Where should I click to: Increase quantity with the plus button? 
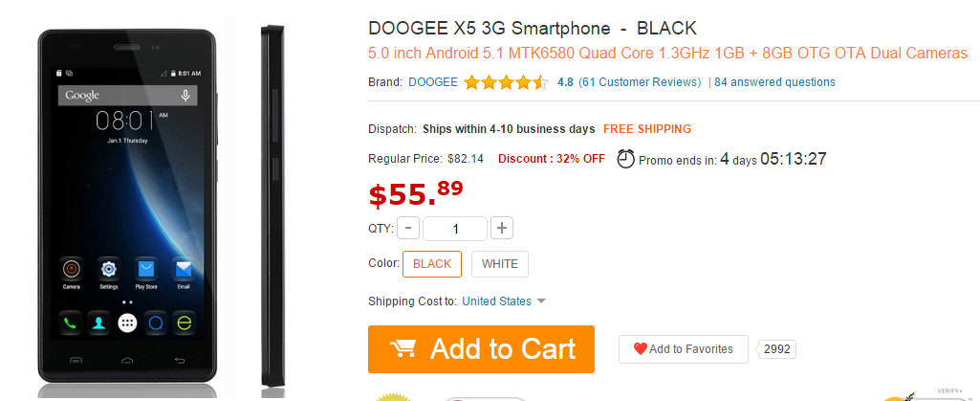pyautogui.click(x=503, y=228)
